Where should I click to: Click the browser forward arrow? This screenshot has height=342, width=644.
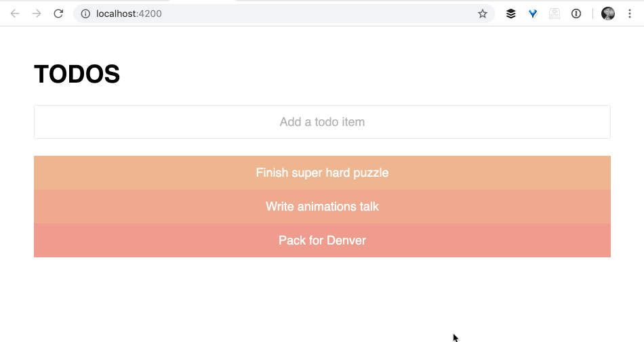pos(37,14)
